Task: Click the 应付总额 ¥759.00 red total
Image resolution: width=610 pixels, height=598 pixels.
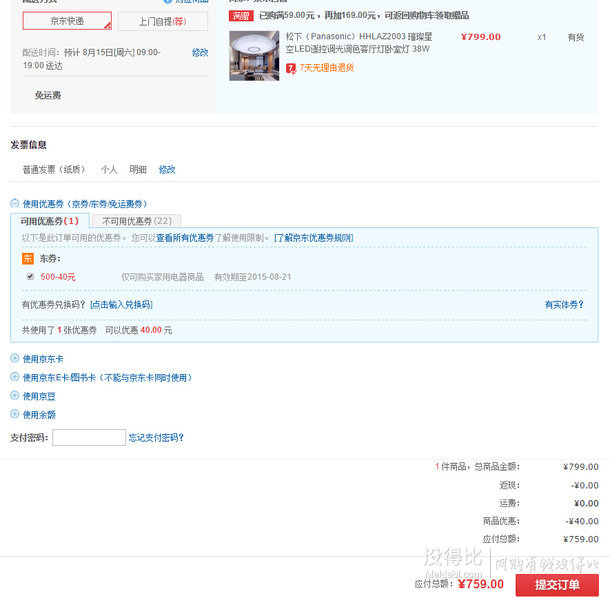Action: [x=480, y=584]
